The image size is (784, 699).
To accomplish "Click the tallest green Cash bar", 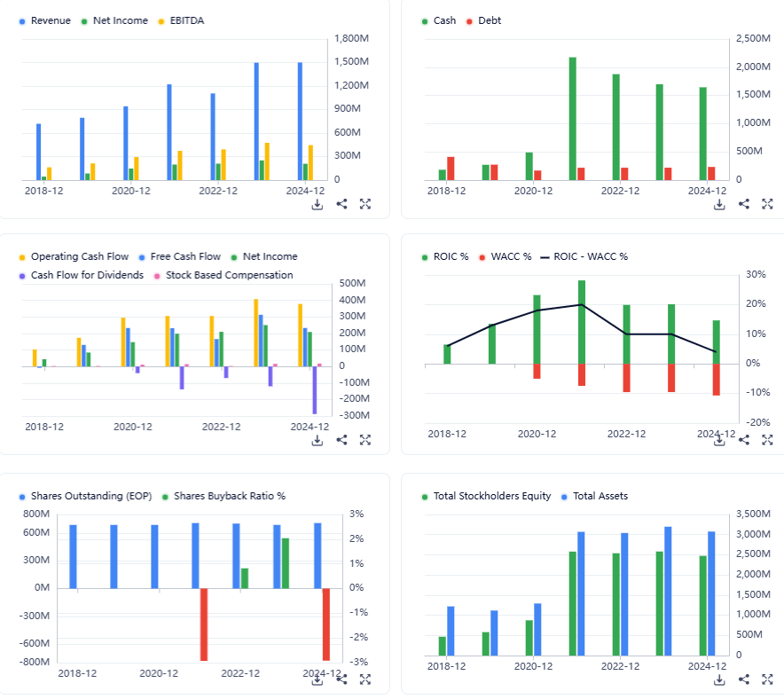I will [573, 119].
